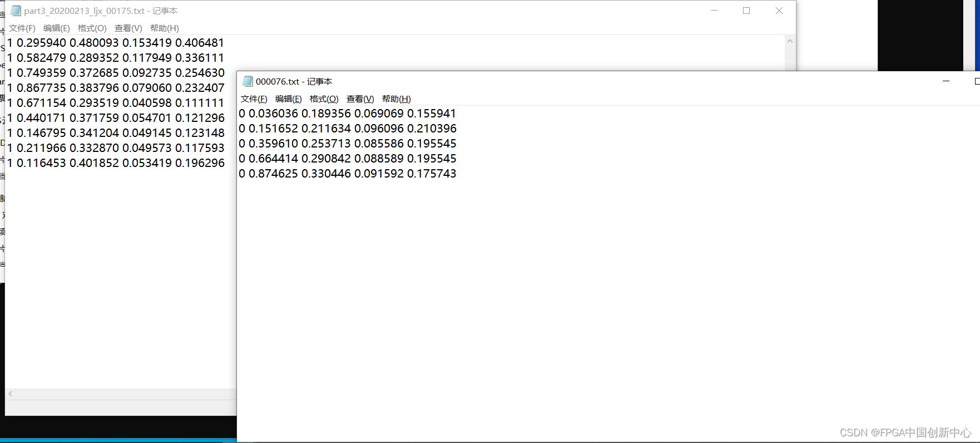Minimize the part3_20200213_ljx_00175.txt window

tap(714, 11)
